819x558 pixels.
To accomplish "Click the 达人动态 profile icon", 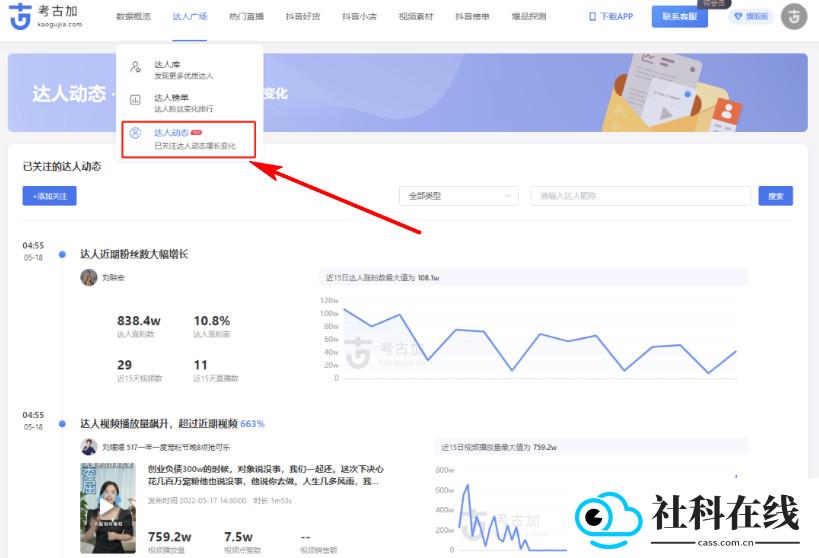I will (135, 133).
